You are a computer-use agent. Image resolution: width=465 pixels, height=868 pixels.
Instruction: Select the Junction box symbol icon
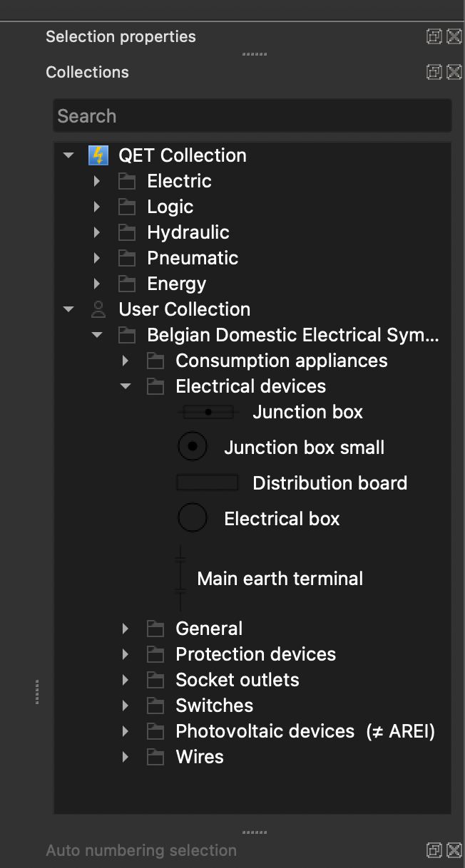[208, 412]
